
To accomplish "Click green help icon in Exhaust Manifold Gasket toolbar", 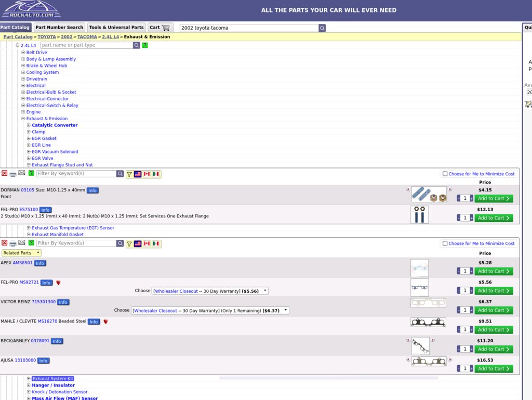I will pyautogui.click(x=31, y=243).
